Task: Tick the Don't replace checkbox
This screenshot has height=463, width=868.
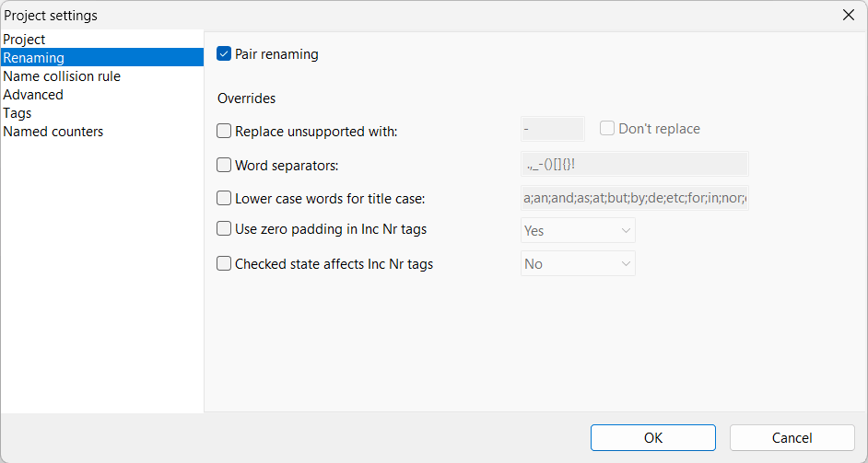Action: 607,128
